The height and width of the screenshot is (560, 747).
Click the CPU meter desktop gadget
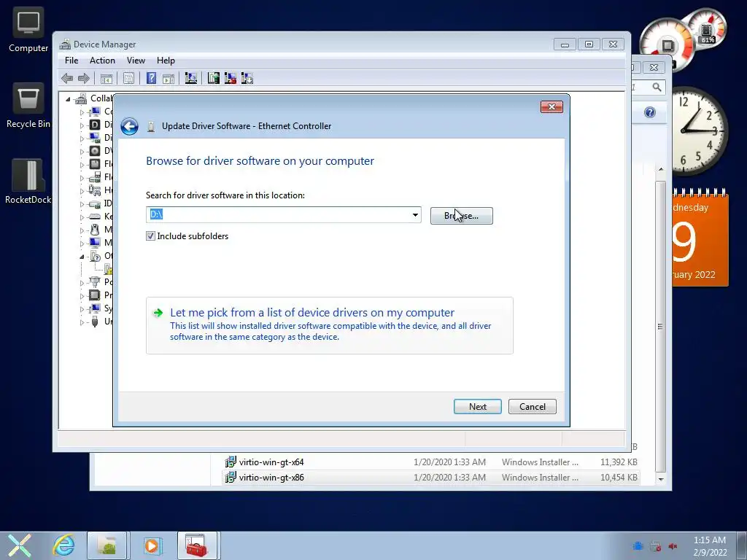pyautogui.click(x=667, y=45)
